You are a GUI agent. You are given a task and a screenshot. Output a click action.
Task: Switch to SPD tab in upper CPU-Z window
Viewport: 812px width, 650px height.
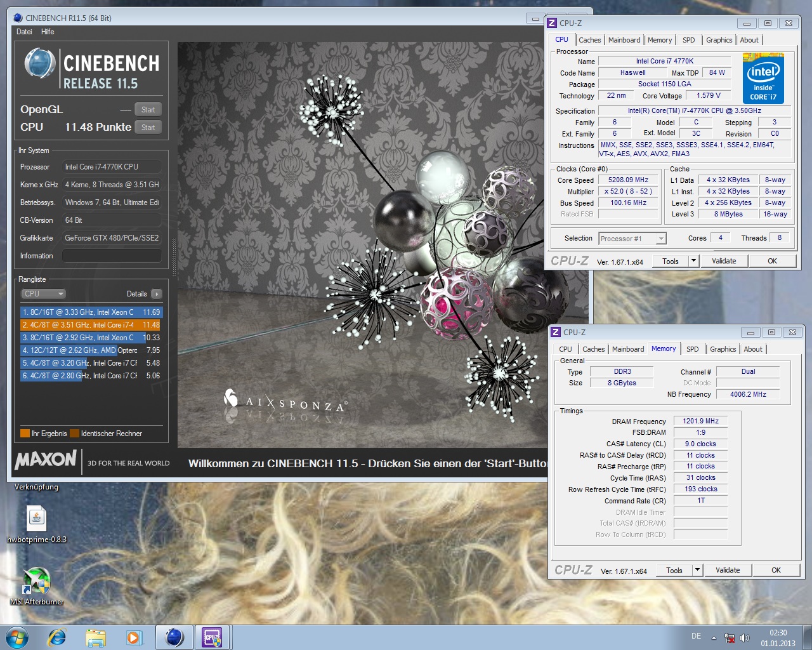click(688, 40)
